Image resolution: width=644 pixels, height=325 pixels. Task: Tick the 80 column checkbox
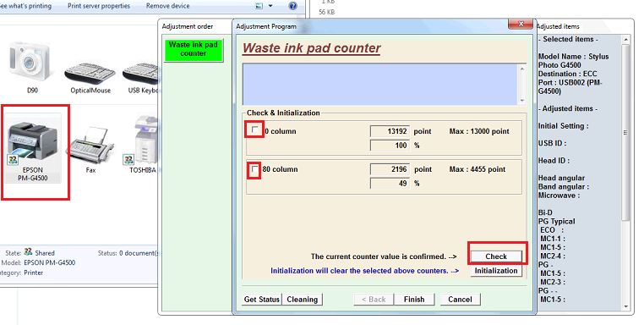(x=254, y=169)
